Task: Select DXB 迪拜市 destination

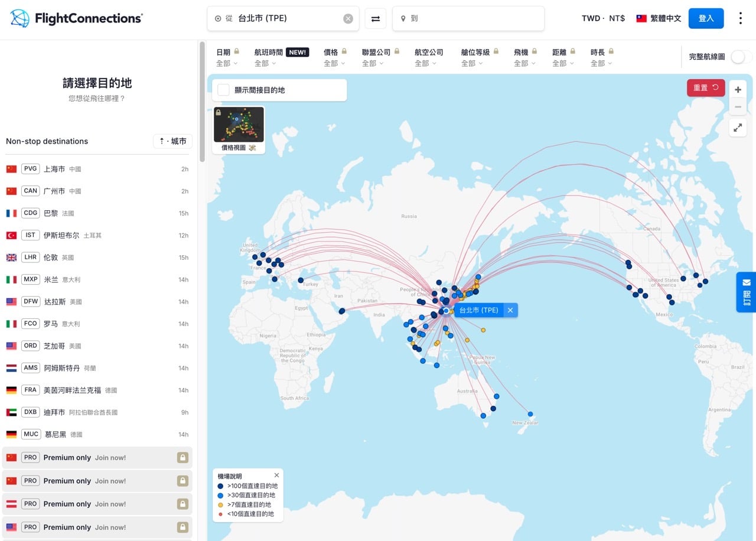Action: point(97,412)
